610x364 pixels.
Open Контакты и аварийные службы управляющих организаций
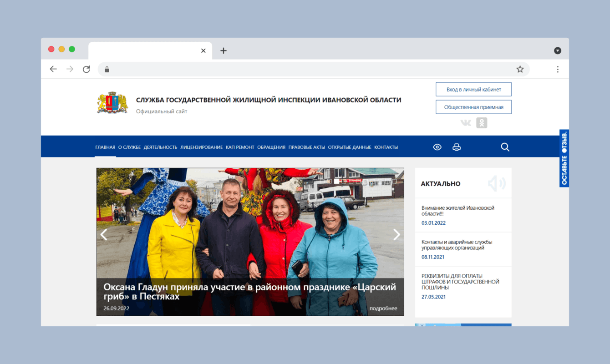(x=457, y=245)
